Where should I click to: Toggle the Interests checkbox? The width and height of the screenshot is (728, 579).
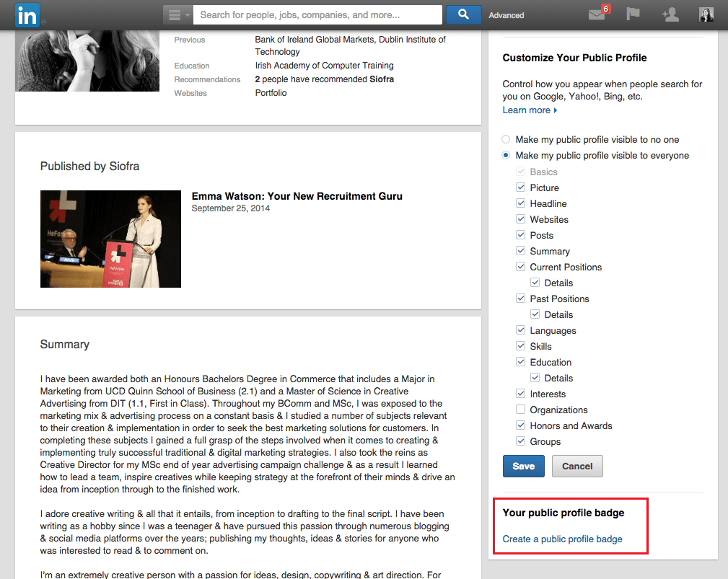(520, 394)
